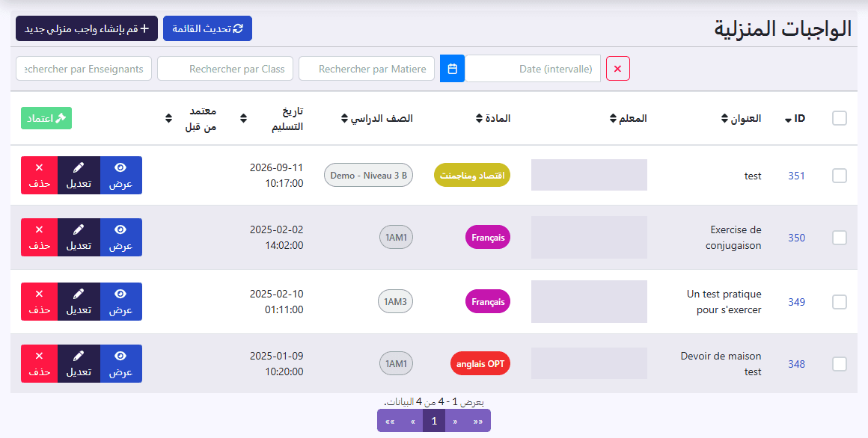The image size is (868, 438).
Task: Edit homework 349 with تعديل pencil button
Action: pyautogui.click(x=79, y=301)
